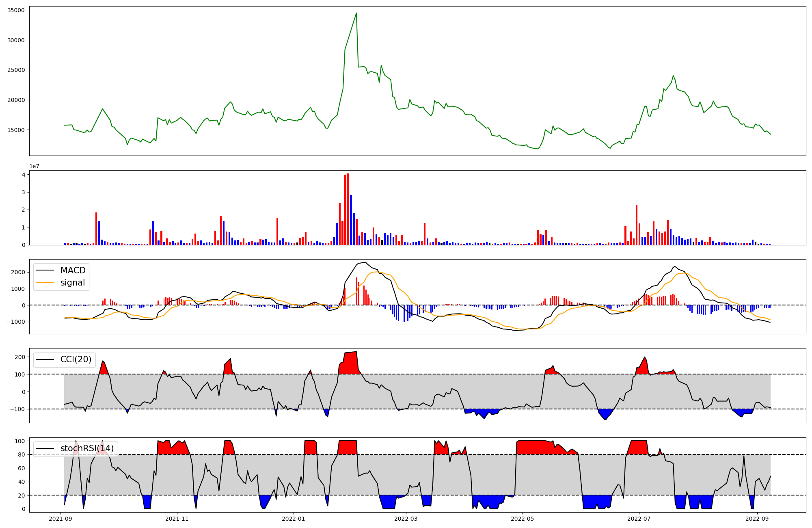Click the 1e7 scale label above volume chart
This screenshot has width=812, height=528.
[34, 166]
